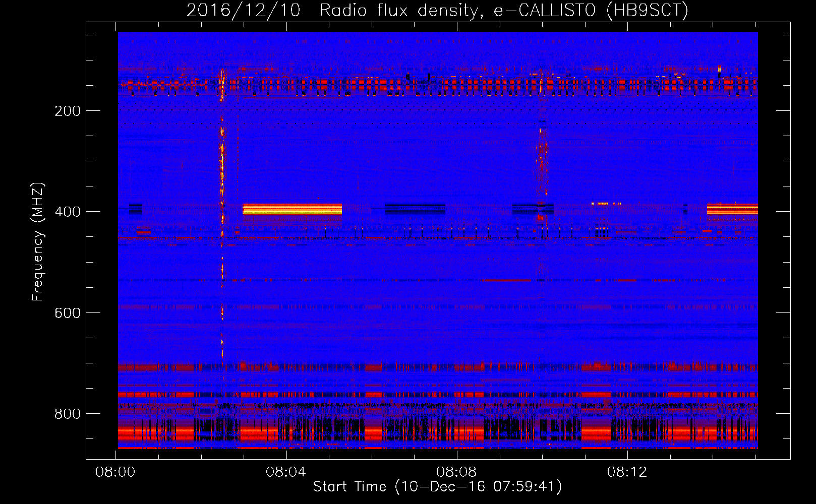
Task: Click the red-orange band near 400 MHz at right edge
Action: click(732, 209)
